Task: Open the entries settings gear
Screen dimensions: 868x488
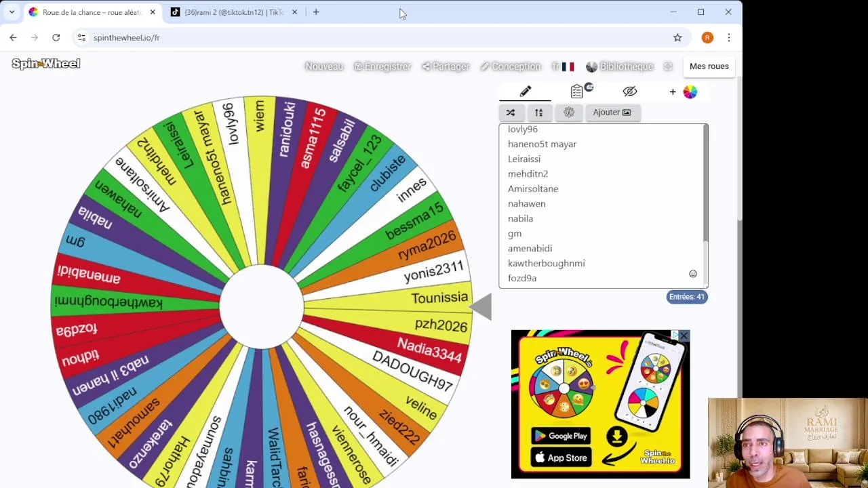Action: 569,113
